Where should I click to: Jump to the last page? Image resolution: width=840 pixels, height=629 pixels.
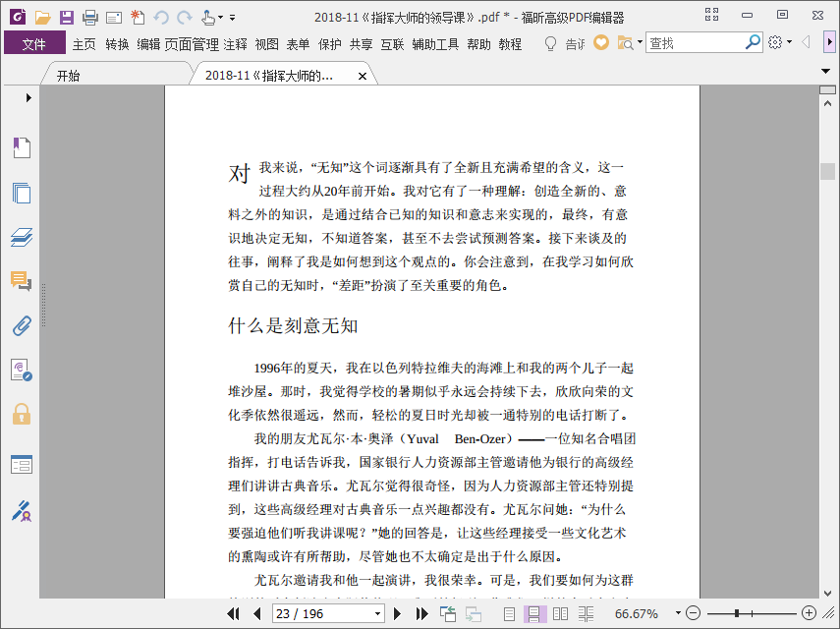[421, 613]
